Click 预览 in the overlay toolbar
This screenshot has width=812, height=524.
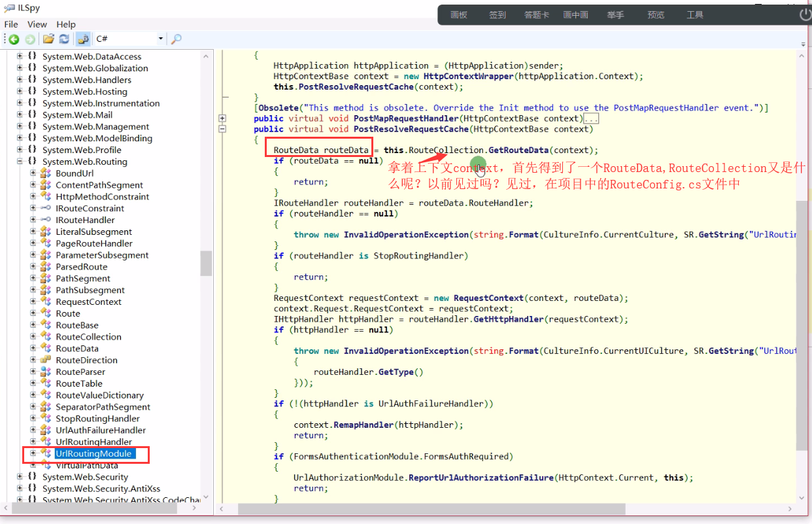pyautogui.click(x=656, y=15)
